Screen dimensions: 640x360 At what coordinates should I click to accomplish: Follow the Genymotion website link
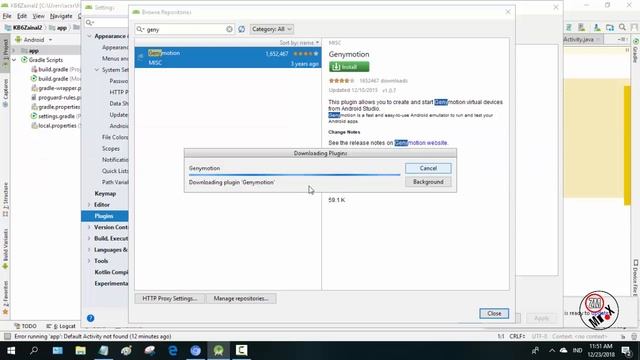point(421,143)
